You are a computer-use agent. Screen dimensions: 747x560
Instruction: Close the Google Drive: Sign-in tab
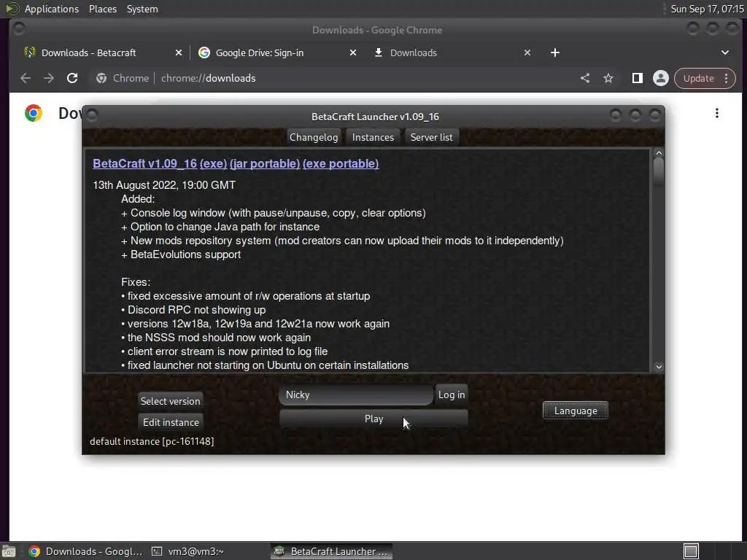(353, 52)
